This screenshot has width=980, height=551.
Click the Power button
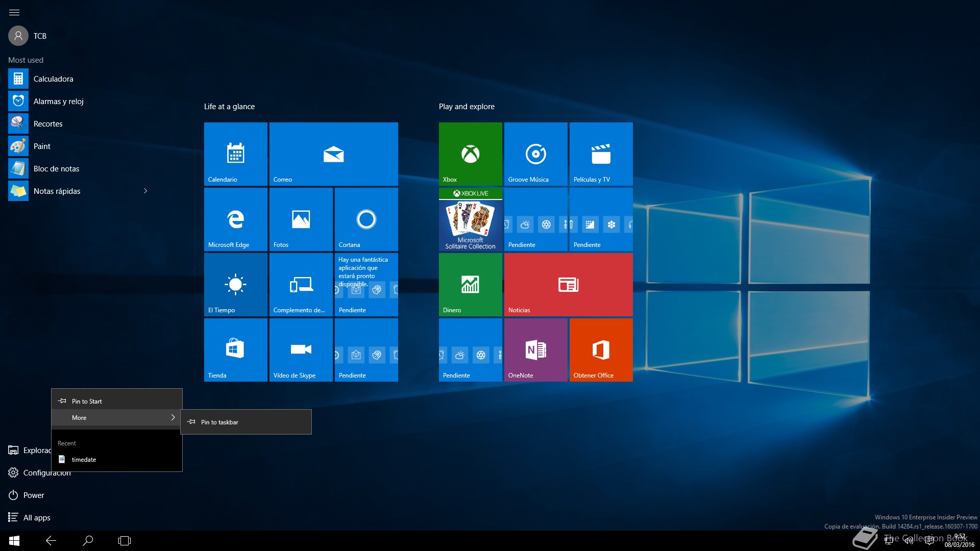[x=27, y=495]
